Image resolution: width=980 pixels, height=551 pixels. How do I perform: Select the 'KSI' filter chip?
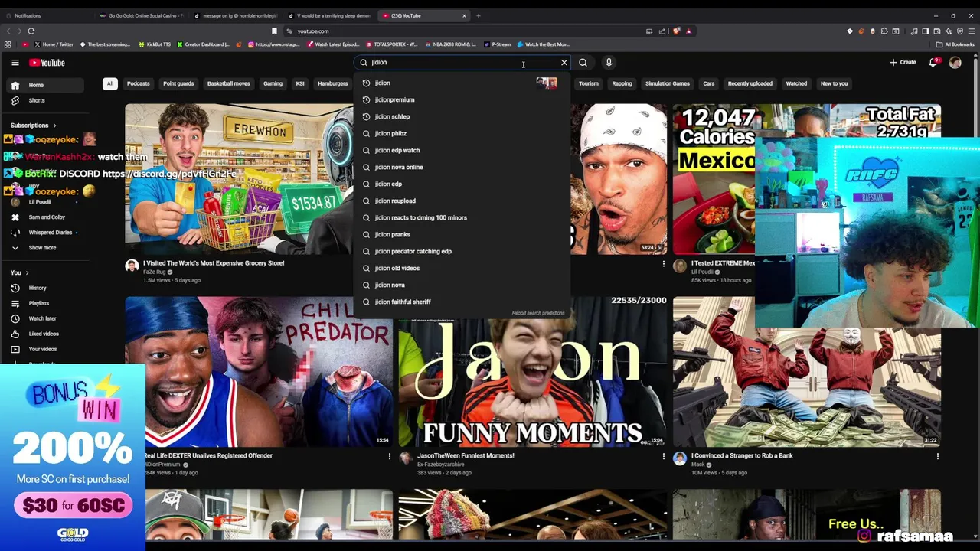(x=300, y=83)
